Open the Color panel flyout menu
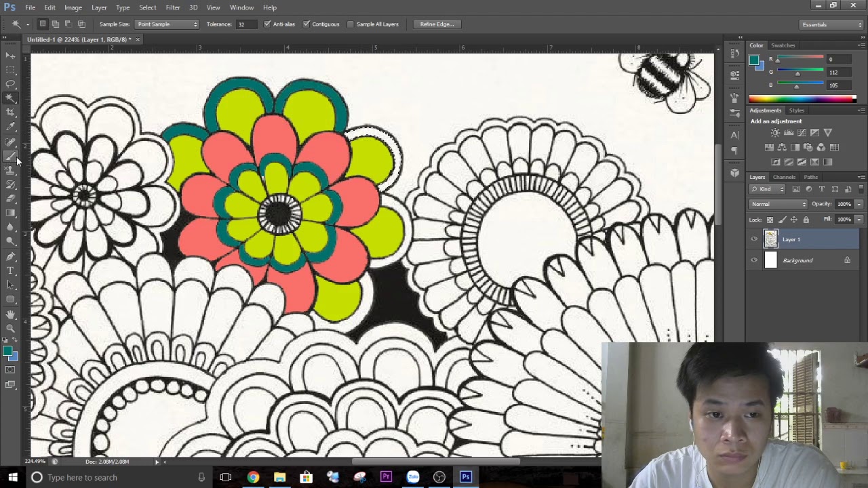The height and width of the screenshot is (488, 868). point(861,45)
